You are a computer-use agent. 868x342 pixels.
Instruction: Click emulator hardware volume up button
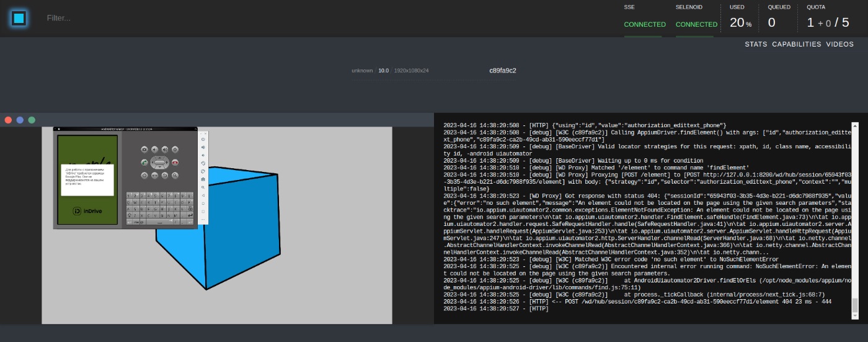pyautogui.click(x=165, y=150)
